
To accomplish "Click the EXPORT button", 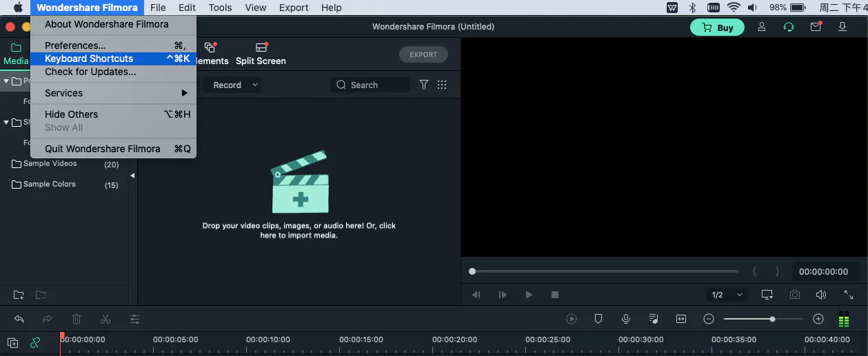I will pyautogui.click(x=423, y=54).
